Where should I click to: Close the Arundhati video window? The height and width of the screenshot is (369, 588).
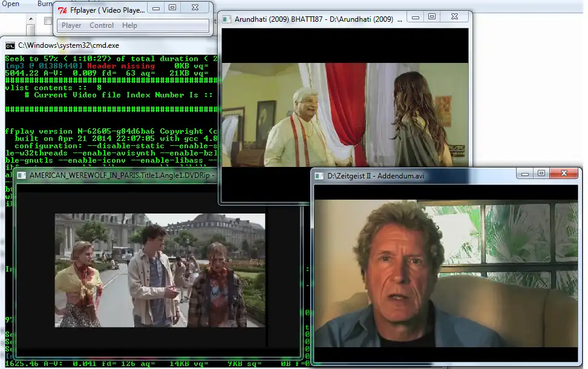click(454, 16)
